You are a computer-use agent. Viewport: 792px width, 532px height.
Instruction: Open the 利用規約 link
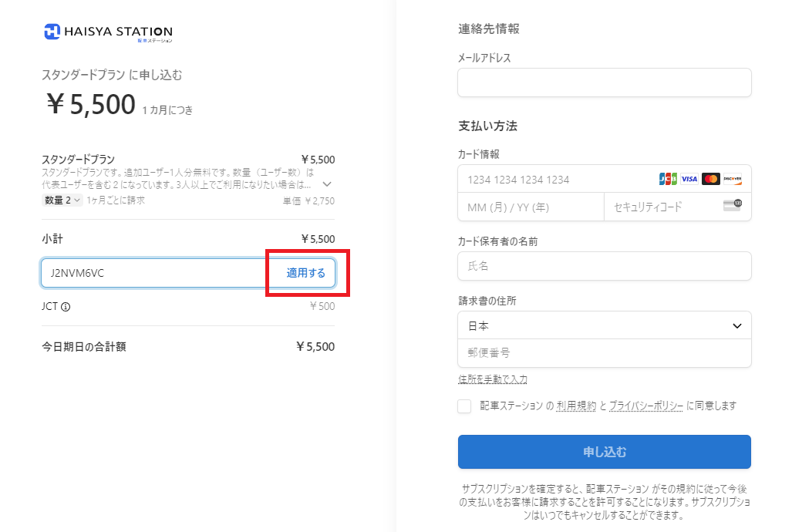pos(576,406)
